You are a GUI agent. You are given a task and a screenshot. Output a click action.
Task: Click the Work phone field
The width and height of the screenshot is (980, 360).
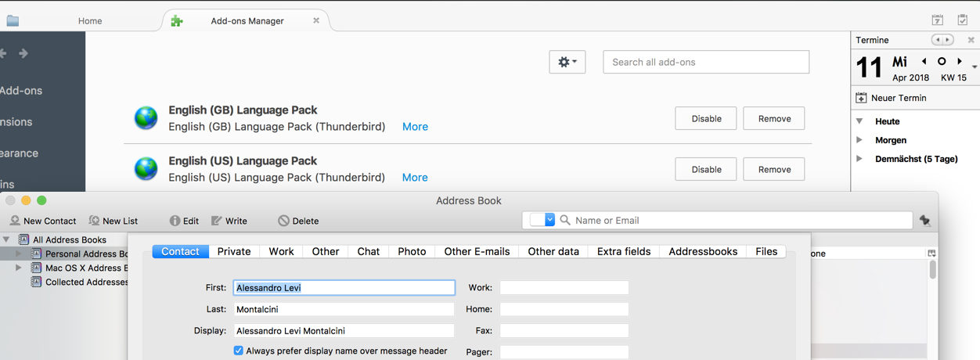564,288
